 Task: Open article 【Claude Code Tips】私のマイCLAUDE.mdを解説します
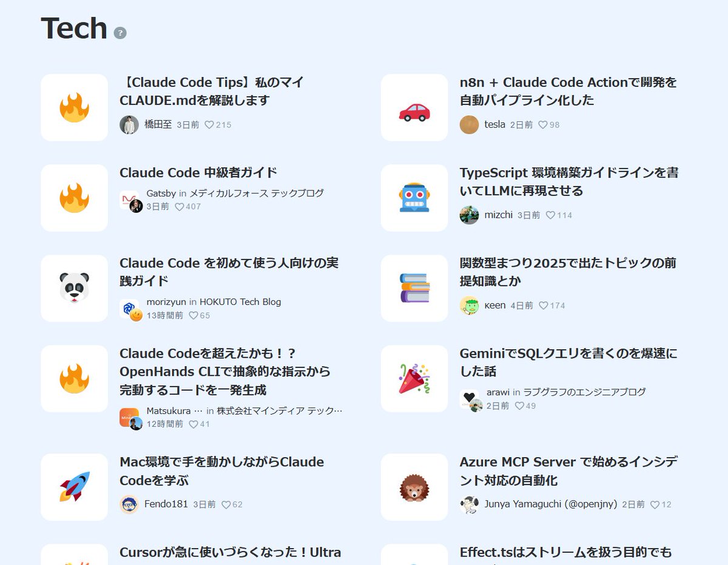click(x=212, y=91)
